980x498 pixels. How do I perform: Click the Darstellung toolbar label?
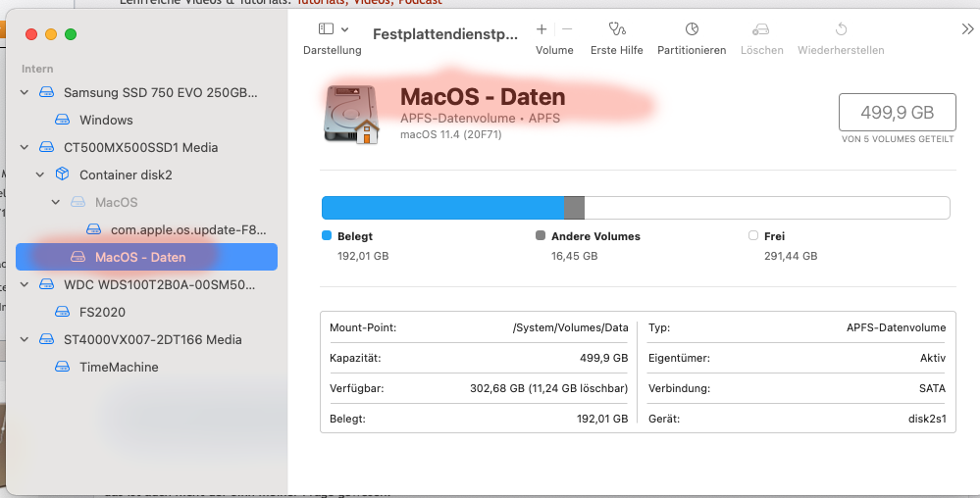pyautogui.click(x=332, y=50)
